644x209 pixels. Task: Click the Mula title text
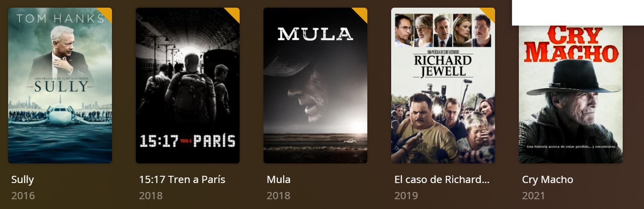click(279, 180)
